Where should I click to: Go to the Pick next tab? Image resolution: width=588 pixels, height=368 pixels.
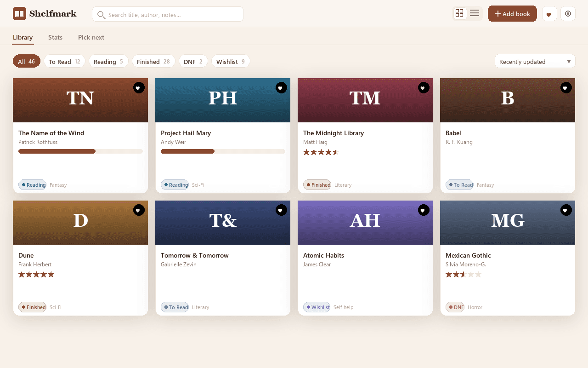91,37
